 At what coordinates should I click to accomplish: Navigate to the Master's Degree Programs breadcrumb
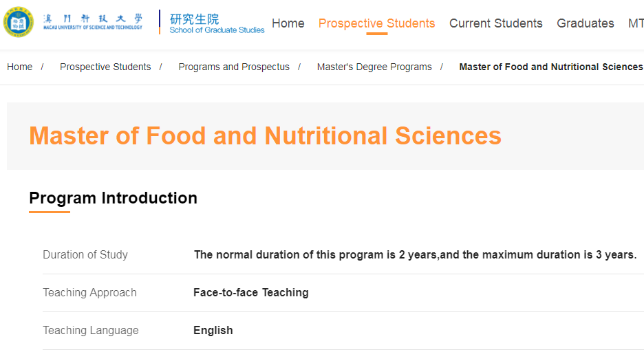(374, 67)
